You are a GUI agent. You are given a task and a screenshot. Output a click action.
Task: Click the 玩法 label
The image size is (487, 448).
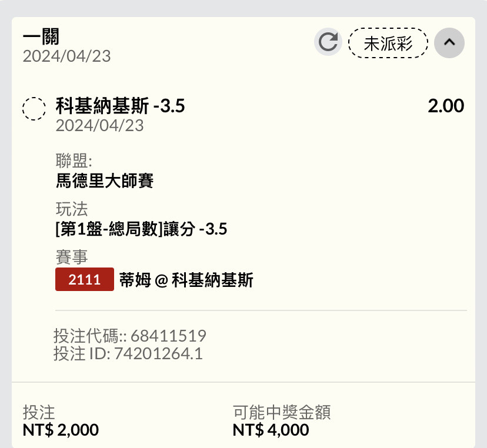[72, 209]
